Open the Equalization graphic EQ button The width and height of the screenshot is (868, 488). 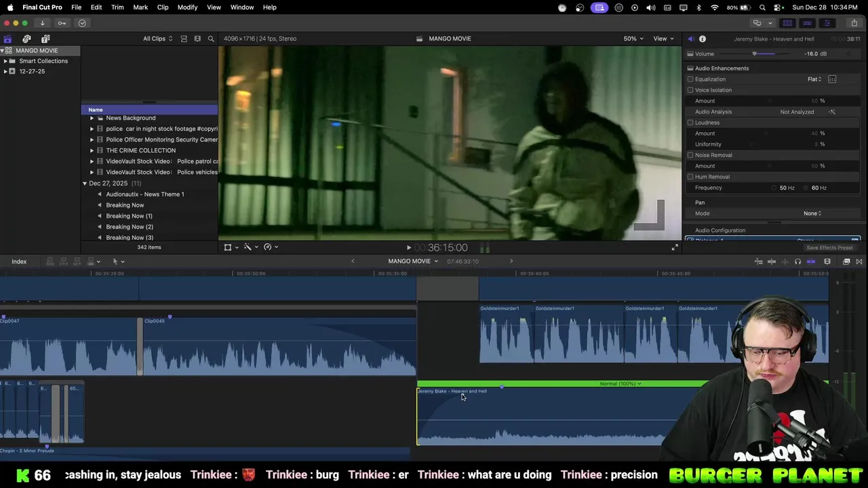point(832,79)
